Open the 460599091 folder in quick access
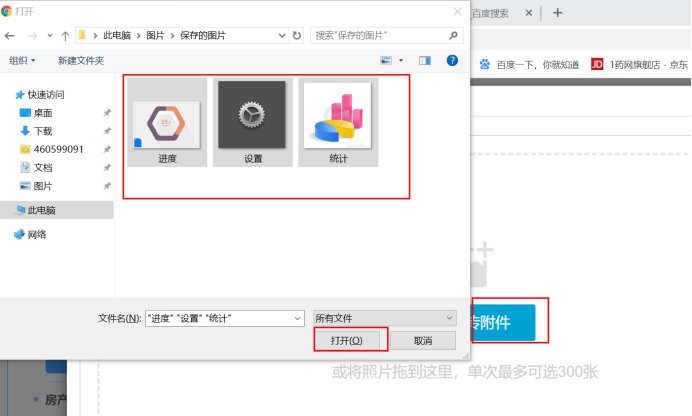The height and width of the screenshot is (416, 692). (x=52, y=149)
